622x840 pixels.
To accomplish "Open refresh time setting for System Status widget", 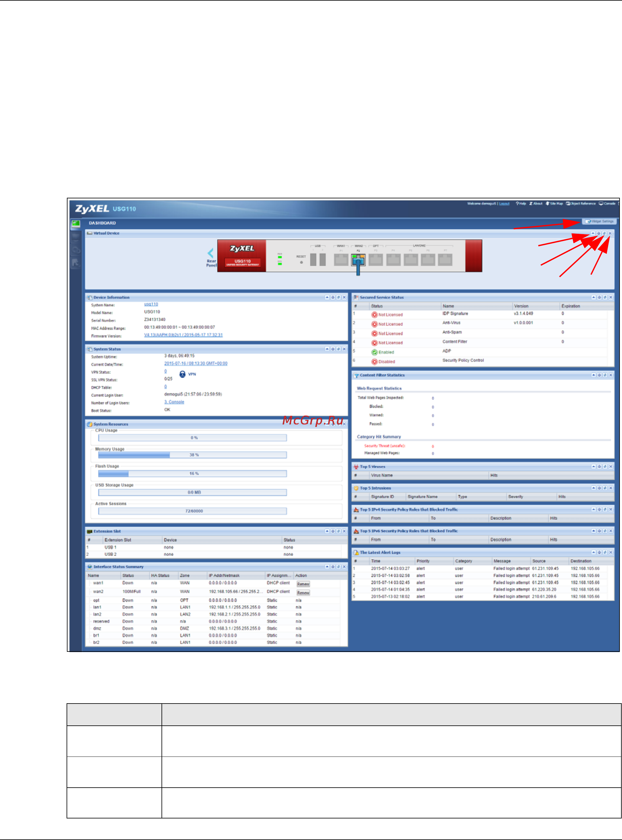I will [333, 349].
